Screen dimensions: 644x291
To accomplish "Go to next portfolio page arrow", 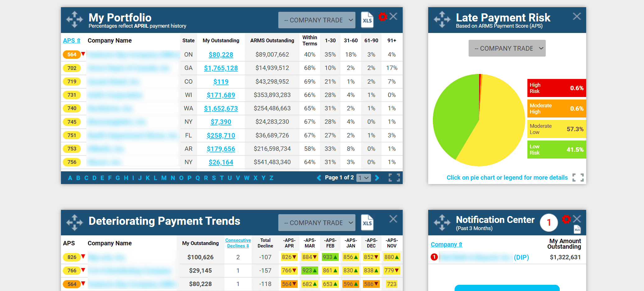I will tap(377, 178).
